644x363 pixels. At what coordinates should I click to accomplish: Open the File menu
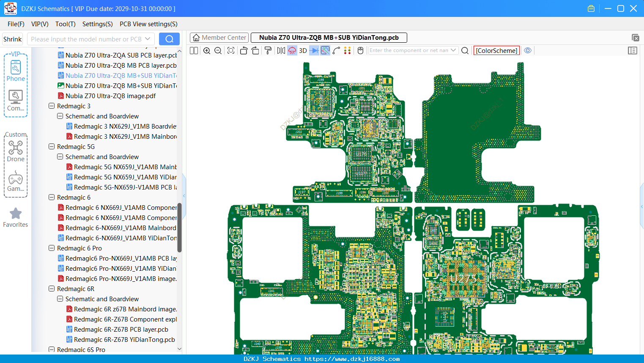coord(16,24)
